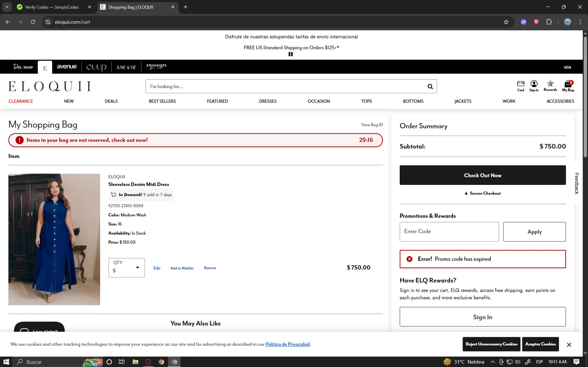Open the Feedback side tab

pos(577,183)
